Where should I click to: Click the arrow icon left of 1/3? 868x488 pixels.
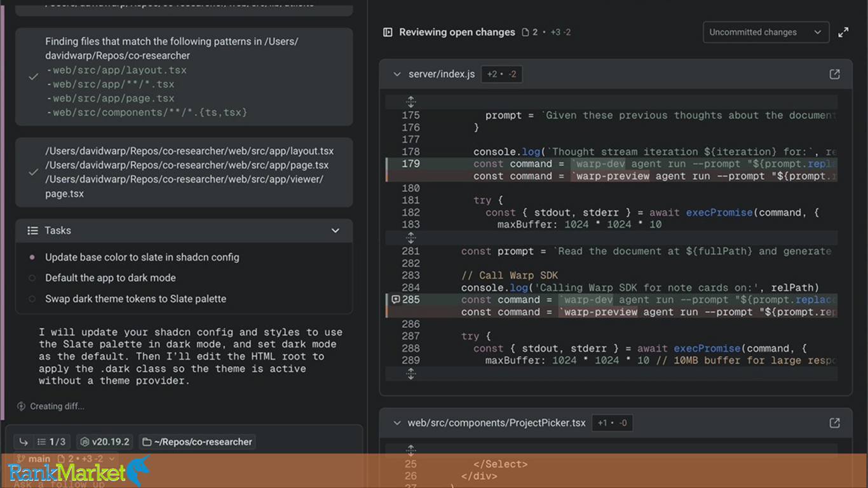point(24,442)
